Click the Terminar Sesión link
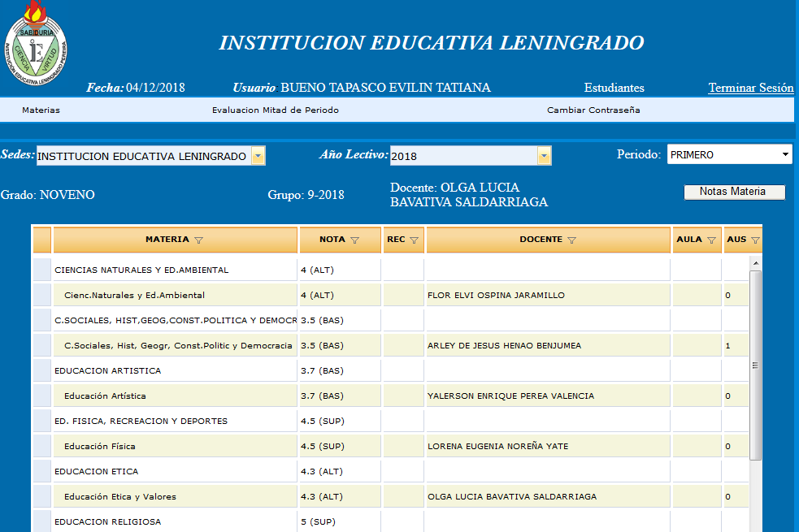This screenshot has width=799, height=532. click(750, 88)
